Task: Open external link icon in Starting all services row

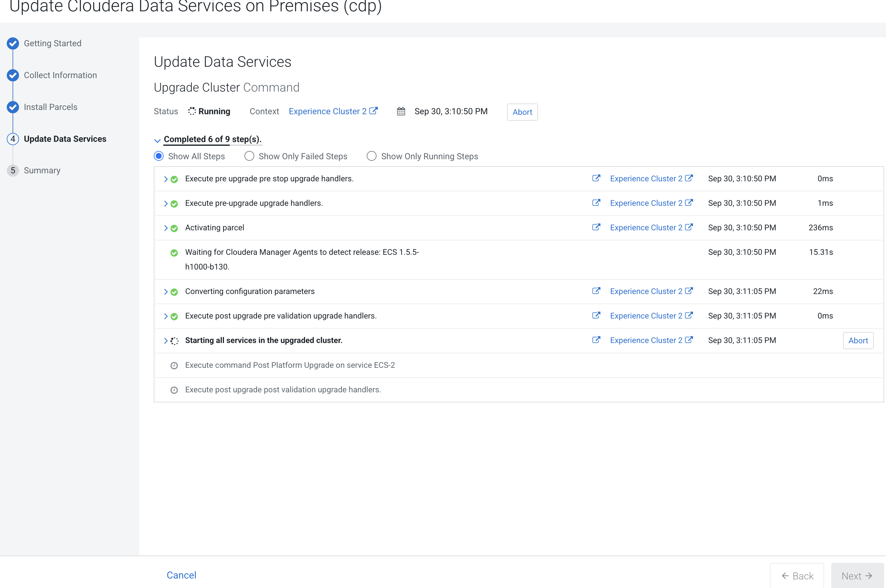Action: (x=596, y=340)
